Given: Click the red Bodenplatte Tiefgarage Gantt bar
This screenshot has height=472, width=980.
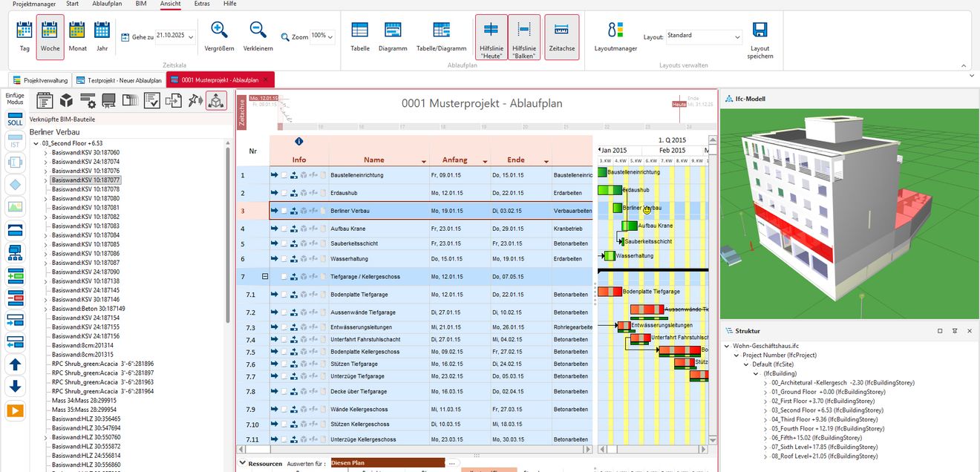Looking at the screenshot, I should 610,292.
